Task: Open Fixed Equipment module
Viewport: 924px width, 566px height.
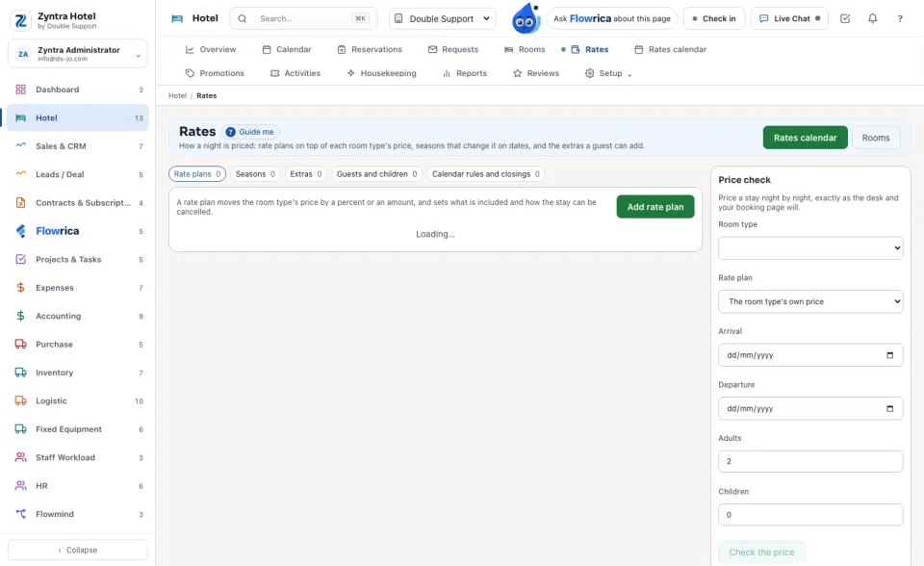Action: pos(78,429)
